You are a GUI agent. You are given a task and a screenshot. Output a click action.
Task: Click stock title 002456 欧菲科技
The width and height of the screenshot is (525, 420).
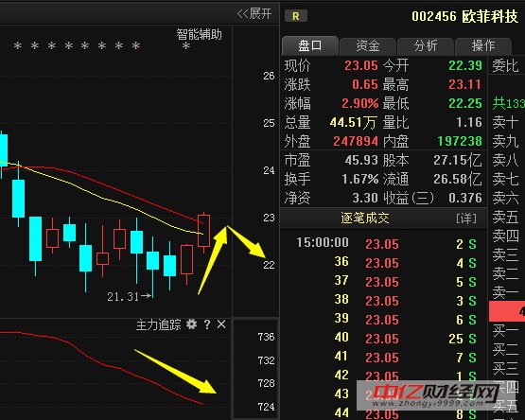pyautogui.click(x=464, y=16)
